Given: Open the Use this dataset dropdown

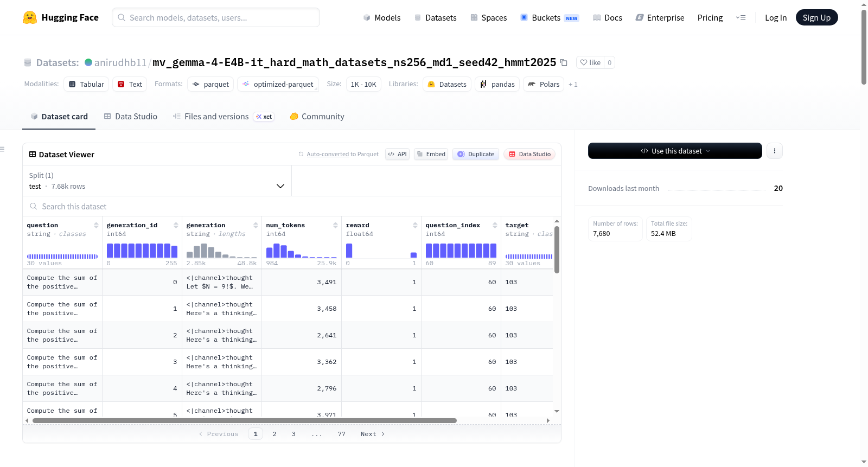Looking at the screenshot, I should pyautogui.click(x=675, y=151).
